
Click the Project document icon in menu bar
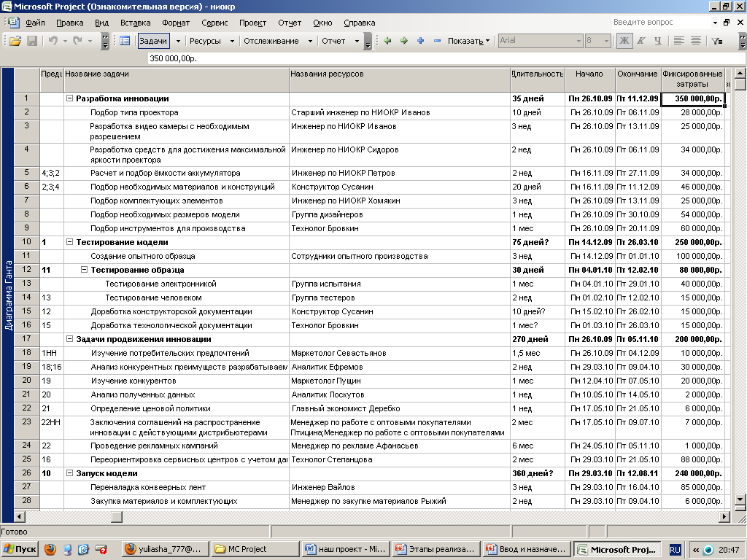point(13,22)
